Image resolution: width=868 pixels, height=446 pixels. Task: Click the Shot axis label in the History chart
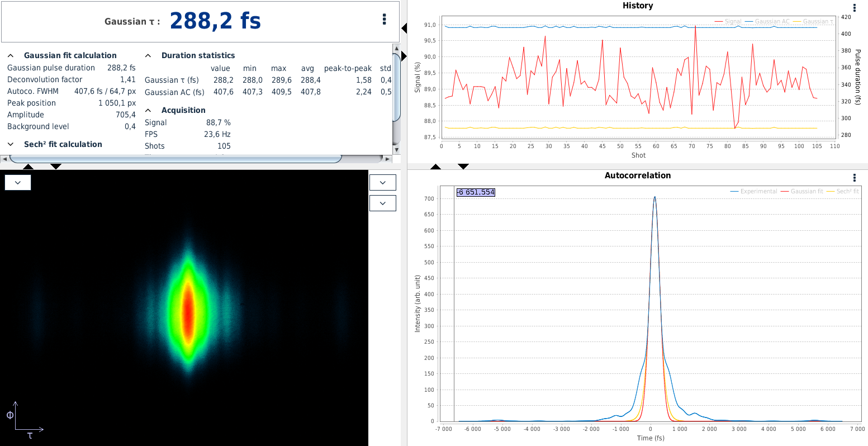pos(638,155)
